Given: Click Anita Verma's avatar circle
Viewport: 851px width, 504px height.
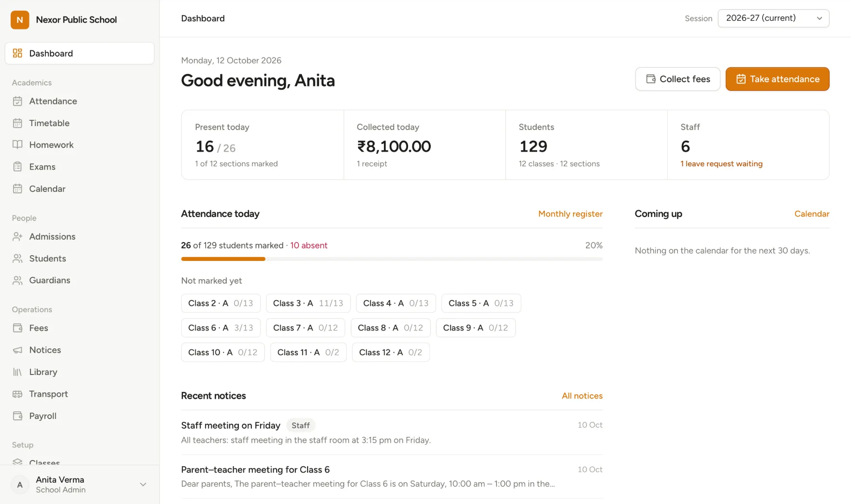Looking at the screenshot, I should tap(20, 485).
